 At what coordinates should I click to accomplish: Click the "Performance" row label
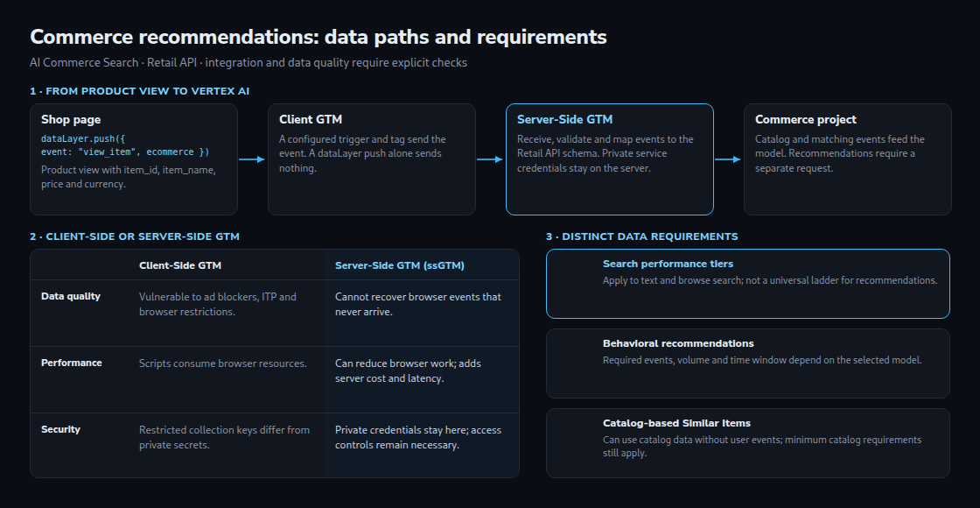point(71,363)
